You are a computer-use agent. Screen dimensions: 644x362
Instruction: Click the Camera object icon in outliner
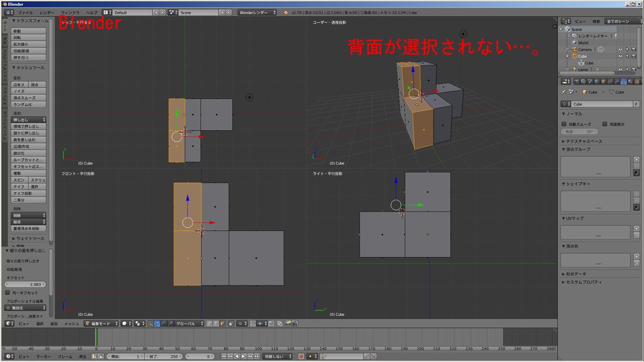[x=574, y=49]
